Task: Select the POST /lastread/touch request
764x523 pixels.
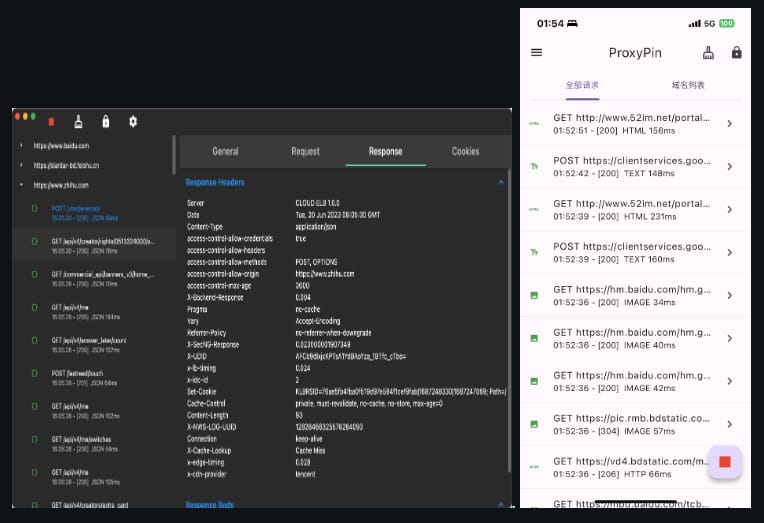Action: tap(94, 378)
